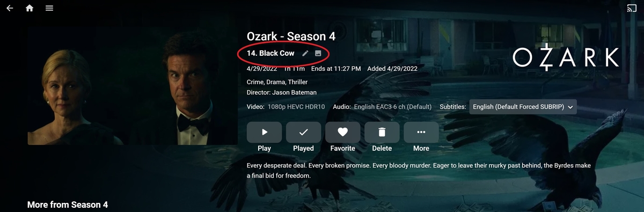Go back using the left arrow icon

[x=10, y=9]
